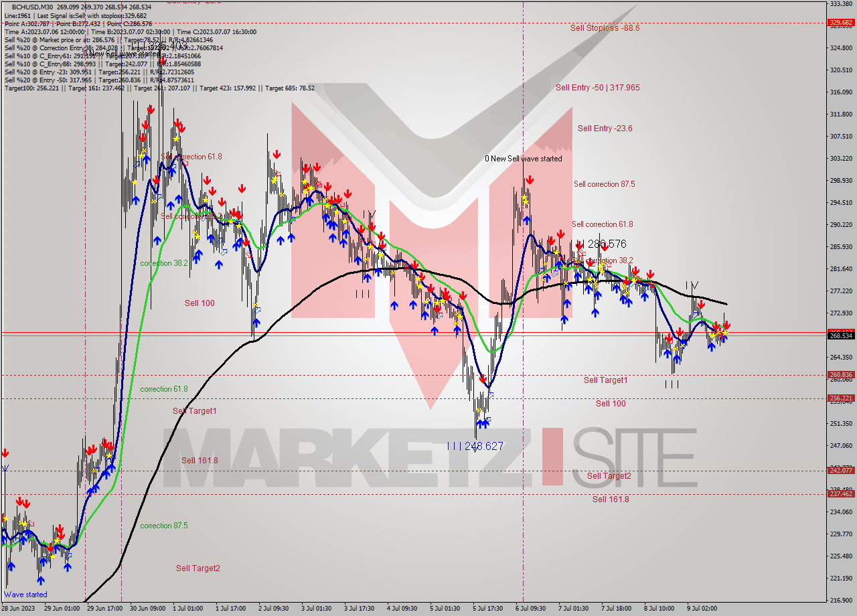Click the '1 Jul 17:00' time label
This screenshot has height=616, width=857.
pos(230,609)
